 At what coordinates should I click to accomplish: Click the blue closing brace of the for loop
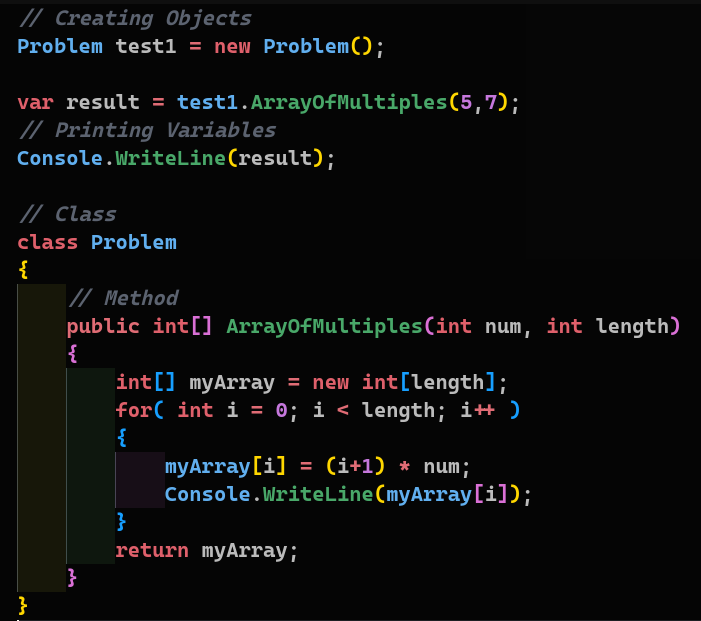click(121, 522)
